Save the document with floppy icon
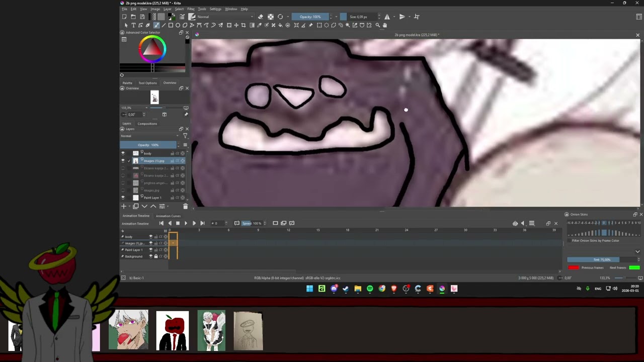The height and width of the screenshot is (362, 644). [142, 17]
